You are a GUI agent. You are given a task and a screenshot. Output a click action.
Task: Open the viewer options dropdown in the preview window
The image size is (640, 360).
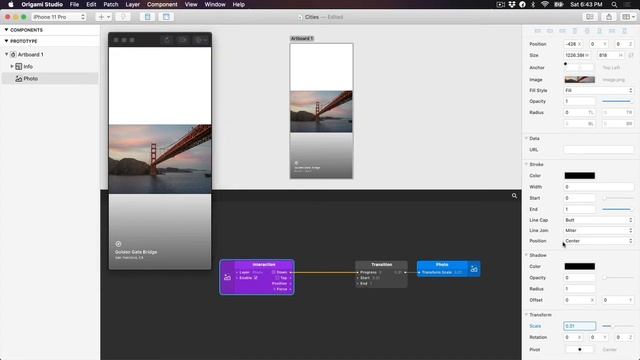201,40
